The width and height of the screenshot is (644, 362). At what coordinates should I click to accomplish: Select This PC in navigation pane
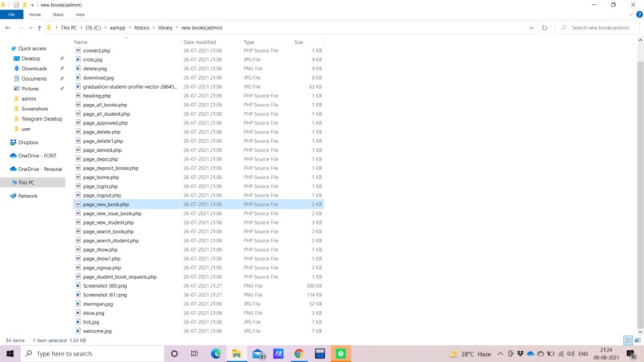pos(26,182)
